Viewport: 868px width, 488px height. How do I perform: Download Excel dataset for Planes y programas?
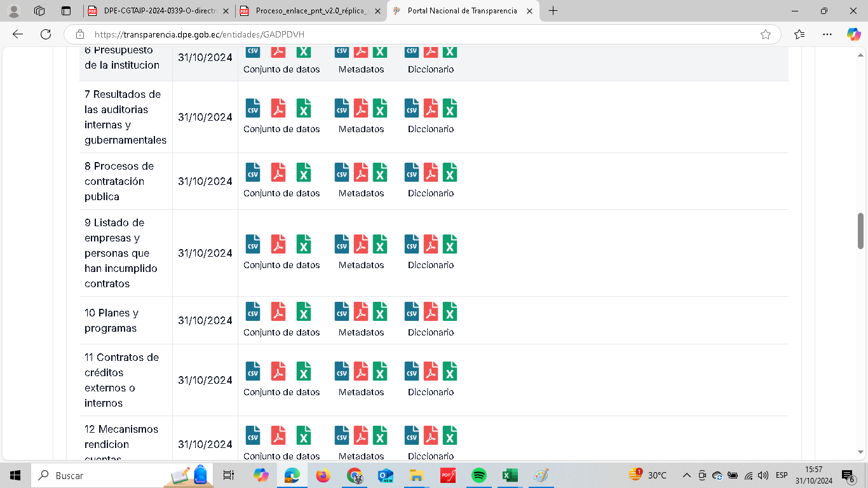(x=304, y=312)
